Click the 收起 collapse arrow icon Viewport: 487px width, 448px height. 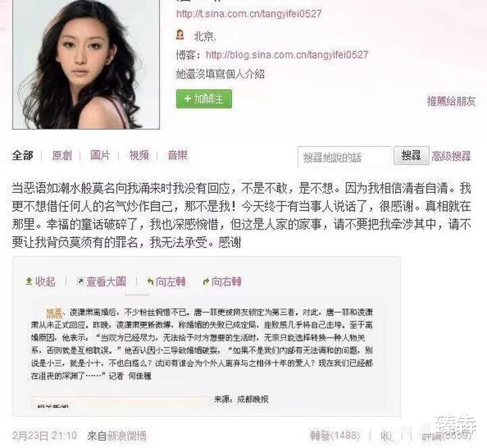point(29,282)
